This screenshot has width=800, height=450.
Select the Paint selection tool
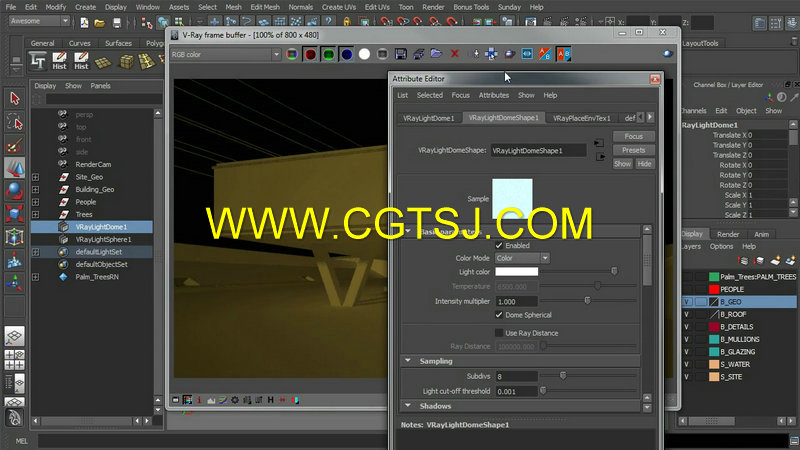14,145
